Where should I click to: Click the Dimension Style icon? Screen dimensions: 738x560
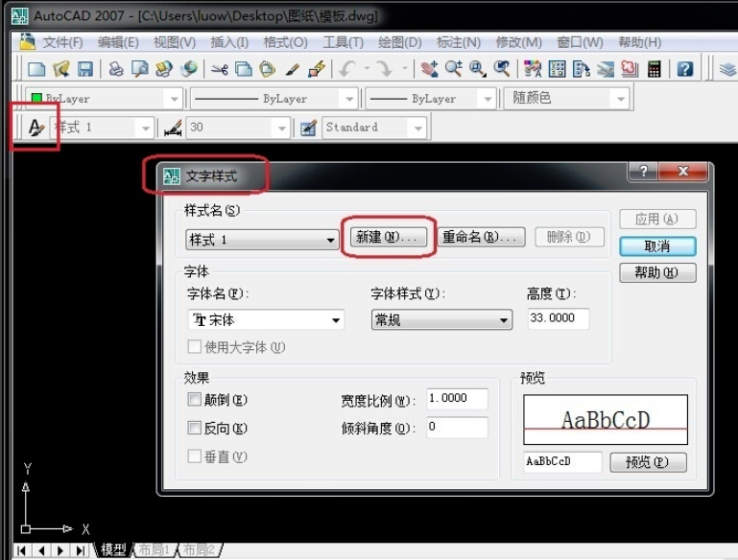(x=173, y=128)
